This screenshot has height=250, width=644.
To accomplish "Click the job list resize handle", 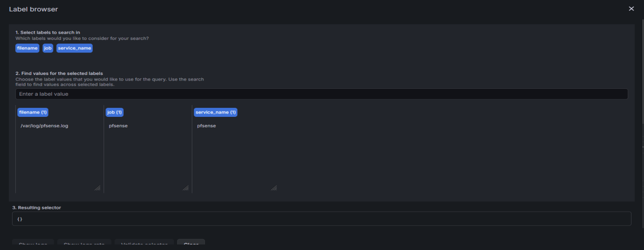I will pyautogui.click(x=186, y=188).
